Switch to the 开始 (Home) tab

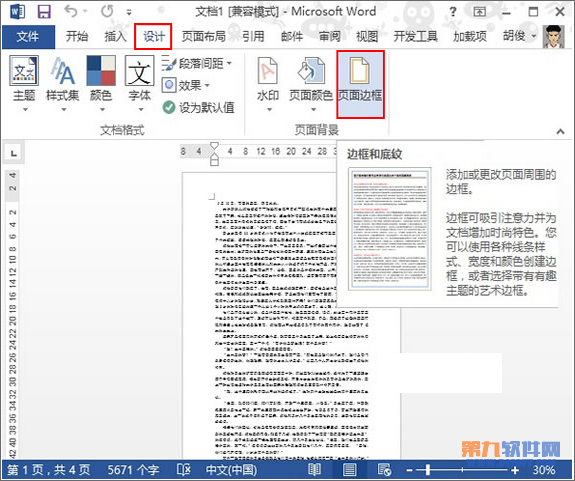tap(77, 36)
